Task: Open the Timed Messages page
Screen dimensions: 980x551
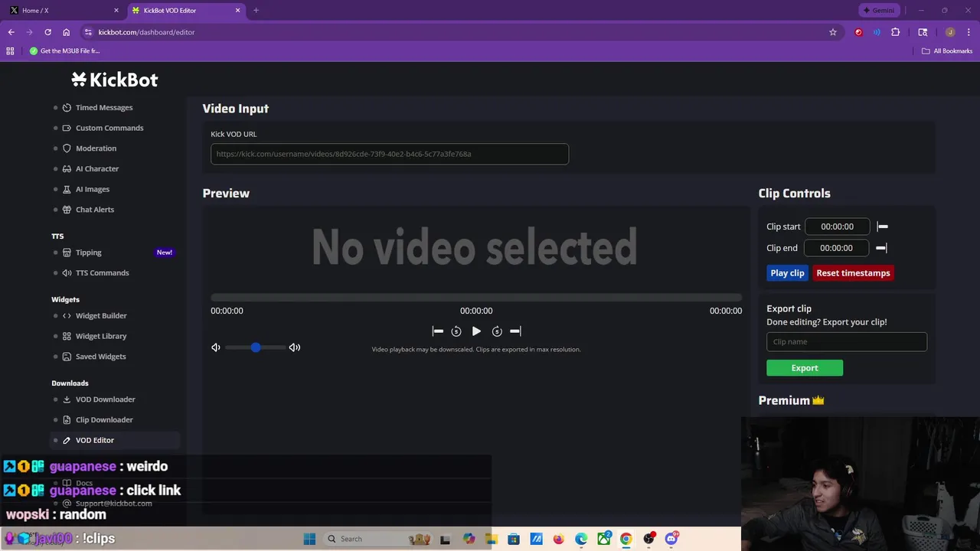Action: click(x=104, y=108)
